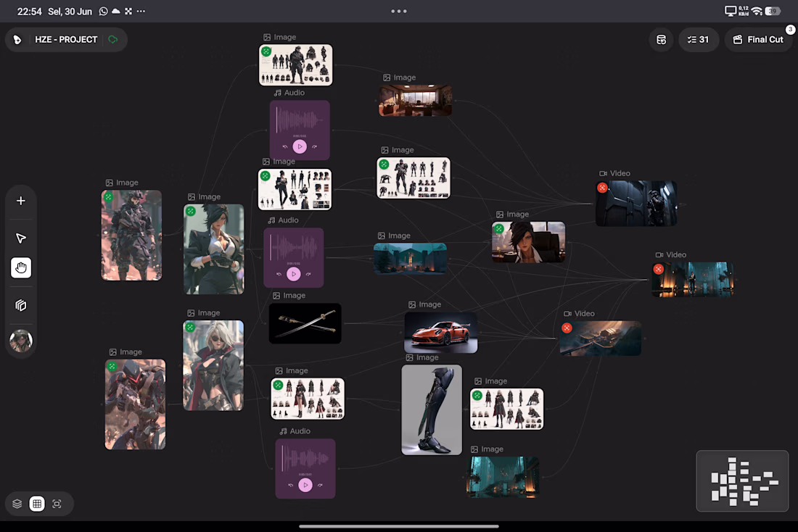Image resolution: width=798 pixels, height=532 pixels.
Task: Seek within the bottom audio waveform
Action: [x=305, y=459]
